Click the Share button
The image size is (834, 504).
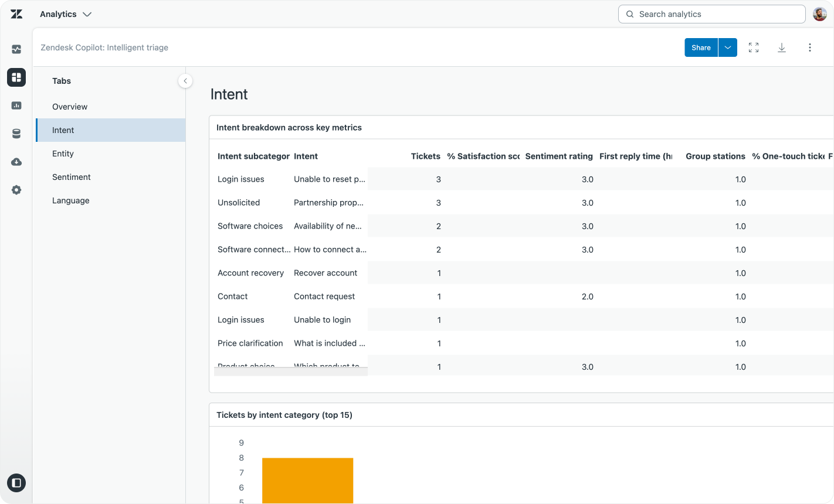701,47
